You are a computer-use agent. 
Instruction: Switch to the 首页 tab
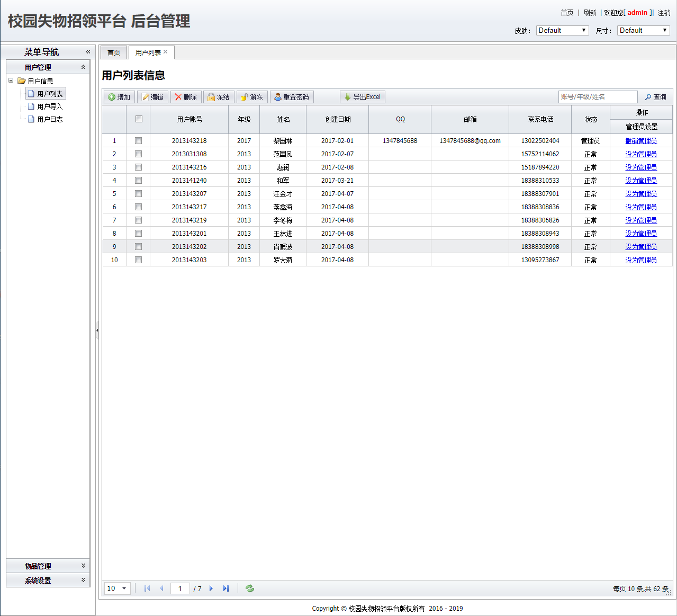click(114, 52)
